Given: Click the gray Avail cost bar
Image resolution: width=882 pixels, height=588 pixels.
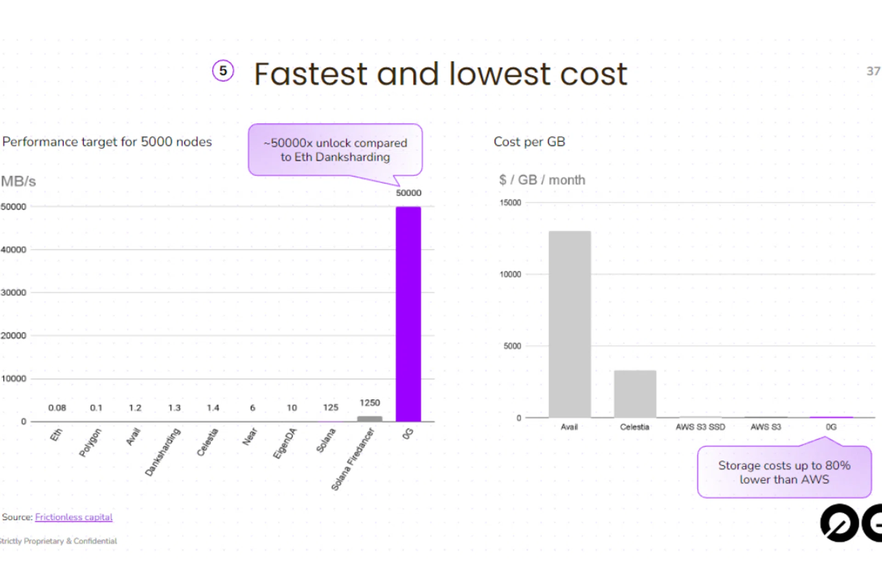Looking at the screenshot, I should tap(570, 324).
